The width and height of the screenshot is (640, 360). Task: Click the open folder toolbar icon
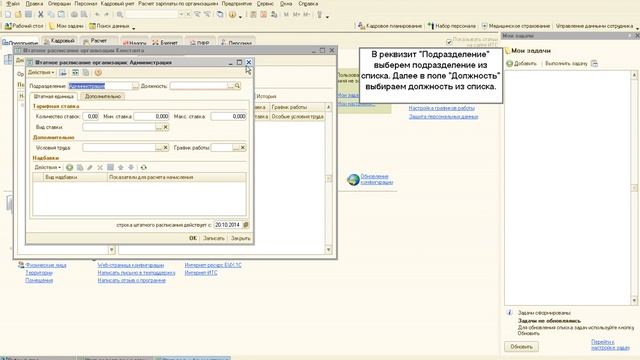pos(18,15)
